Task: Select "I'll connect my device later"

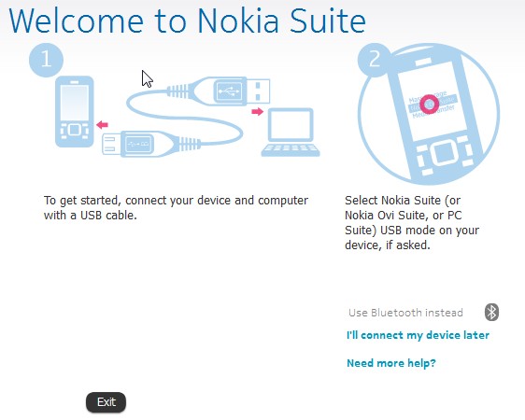Action: 418,335
